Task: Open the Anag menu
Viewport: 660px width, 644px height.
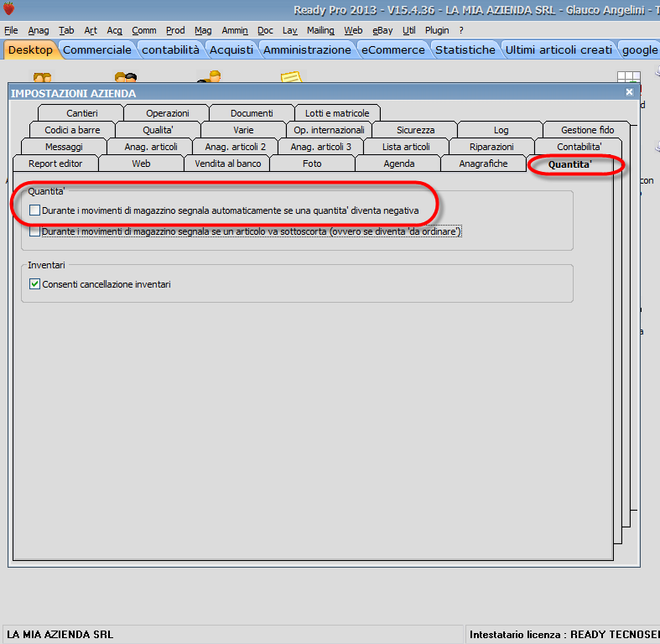Action: pyautogui.click(x=39, y=30)
